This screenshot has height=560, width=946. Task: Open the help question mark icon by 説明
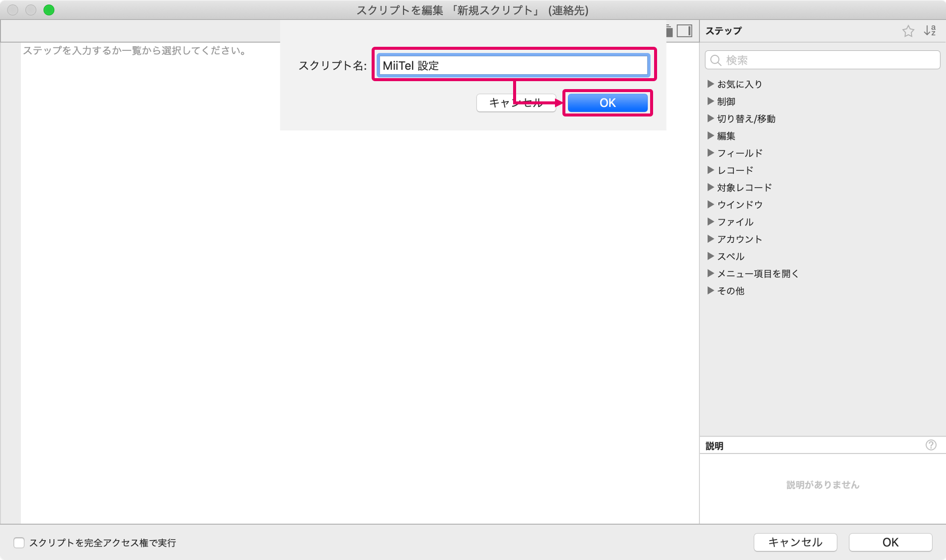pos(931,445)
